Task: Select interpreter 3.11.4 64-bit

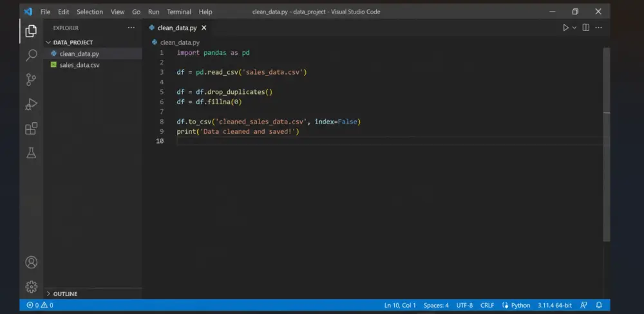Action: [555, 306]
